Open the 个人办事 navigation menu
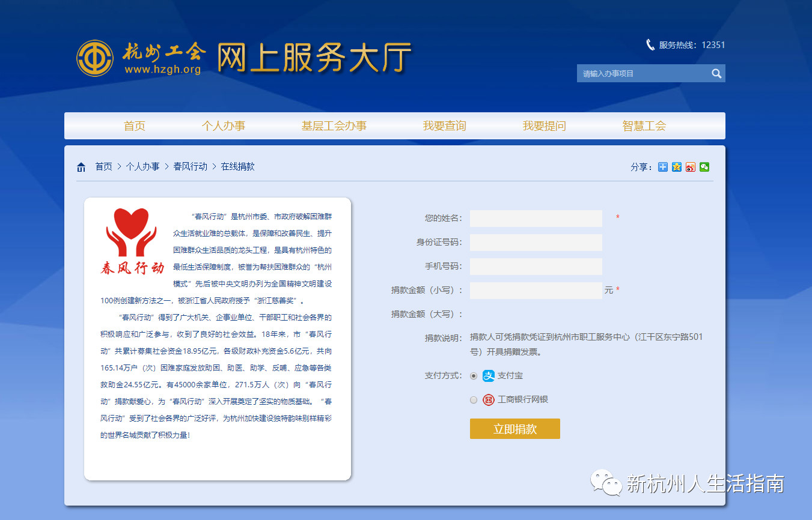Screen dimensions: 812x520 (x=224, y=126)
